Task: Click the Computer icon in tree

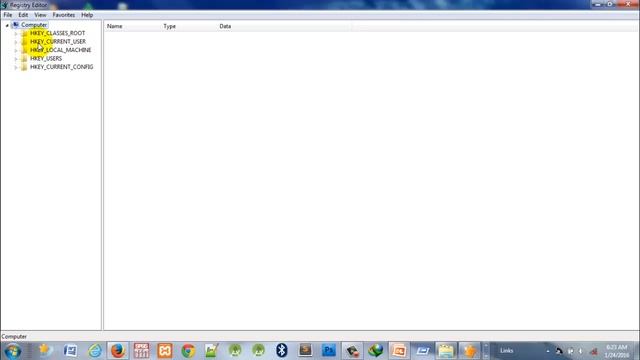Action: click(16, 25)
